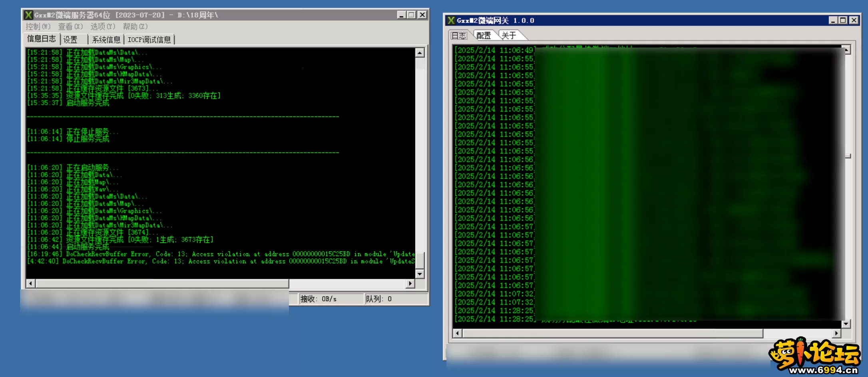
Task: Click log line '资源文件缓存完成 [0失败; 1生成; 3673存在]'
Action: point(120,239)
